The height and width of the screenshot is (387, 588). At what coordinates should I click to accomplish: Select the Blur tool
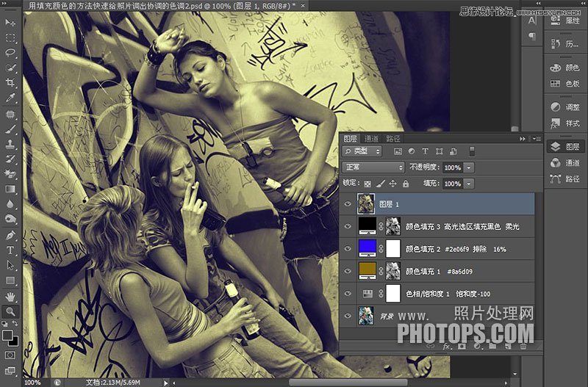pos(10,204)
